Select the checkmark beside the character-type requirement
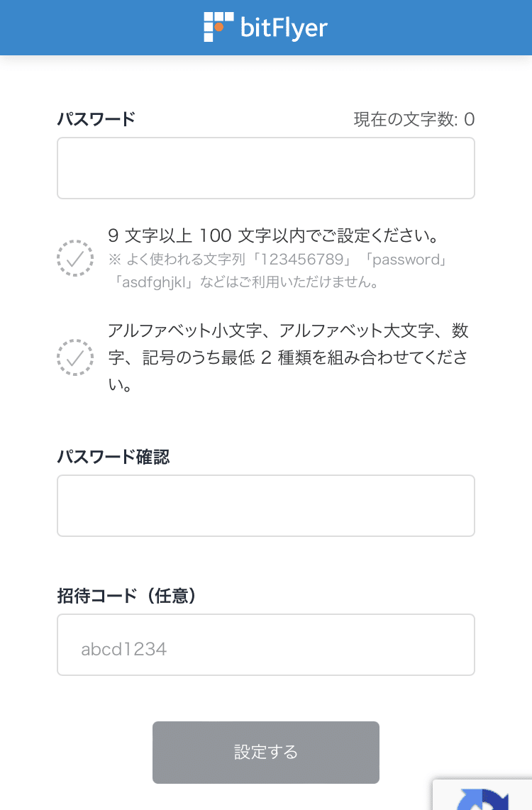 click(75, 357)
